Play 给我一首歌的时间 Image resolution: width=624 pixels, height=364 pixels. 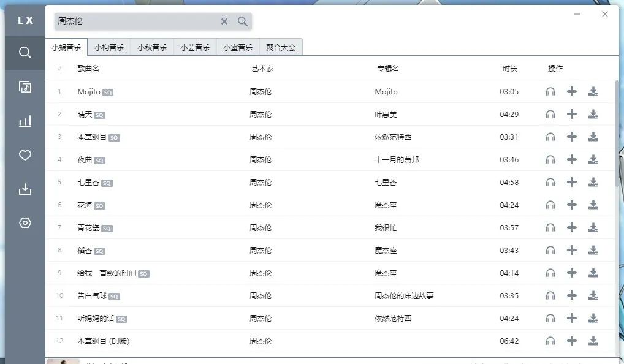550,273
